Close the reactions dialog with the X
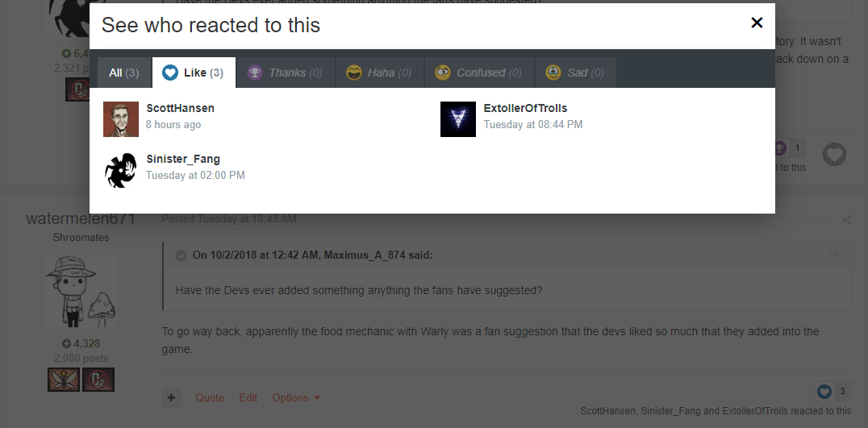The image size is (868, 428). click(x=756, y=23)
